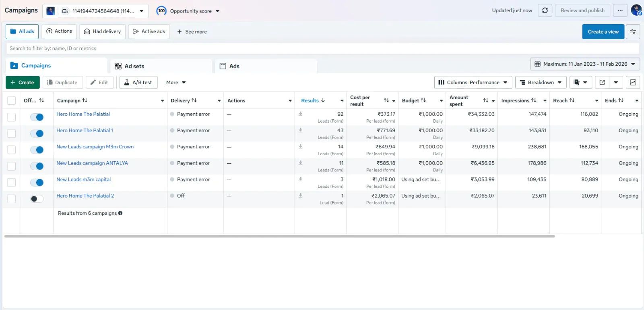
Task: Sort by Budget column arrows
Action: 423,100
